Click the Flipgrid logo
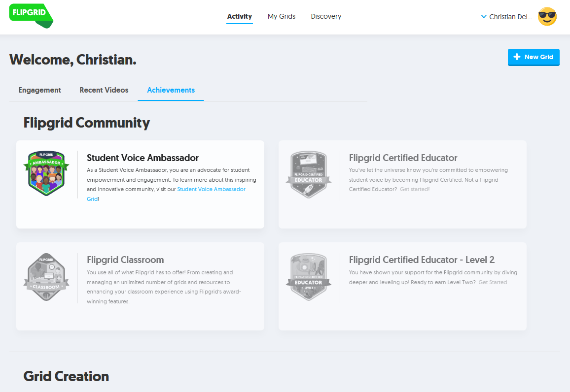 (31, 16)
